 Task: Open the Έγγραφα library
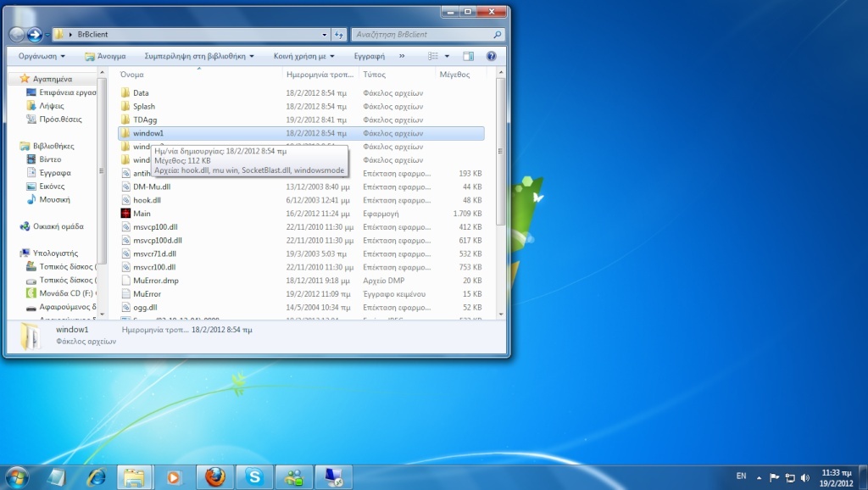55,173
